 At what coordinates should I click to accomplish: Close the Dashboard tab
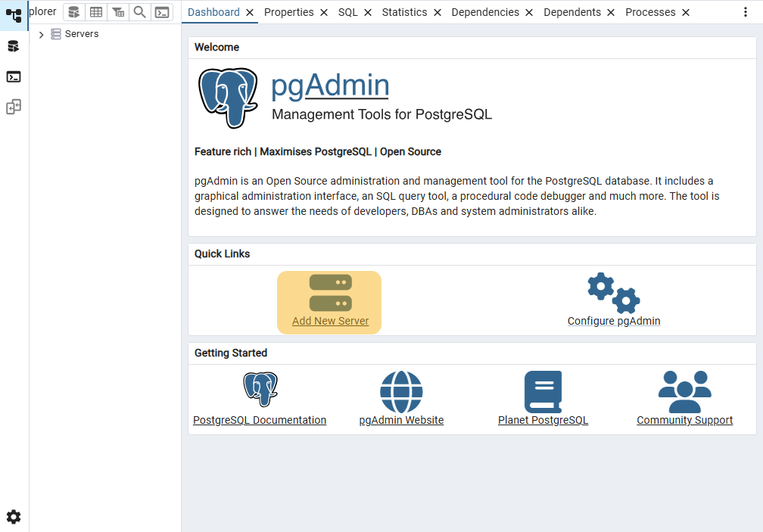coord(250,13)
